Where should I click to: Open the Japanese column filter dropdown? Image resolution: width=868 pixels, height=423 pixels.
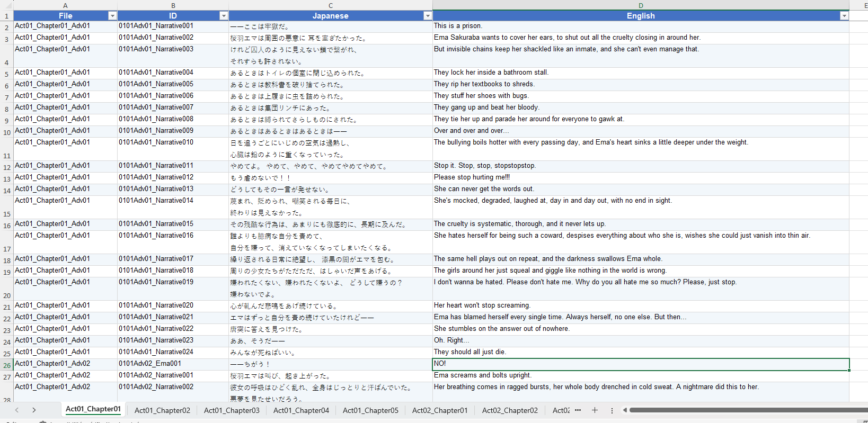(428, 16)
